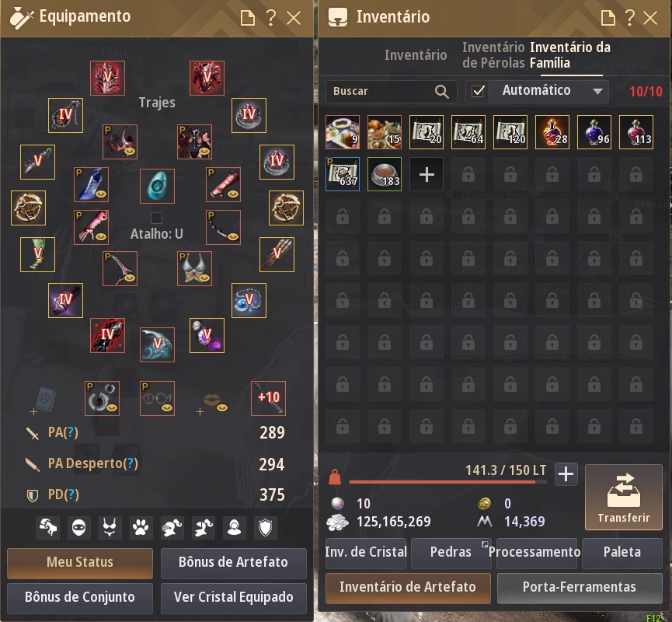
Task: Click the shield icon in status row
Action: click(265, 527)
